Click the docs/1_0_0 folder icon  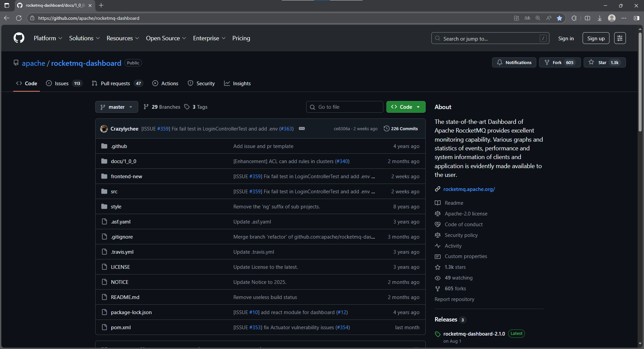[104, 161]
